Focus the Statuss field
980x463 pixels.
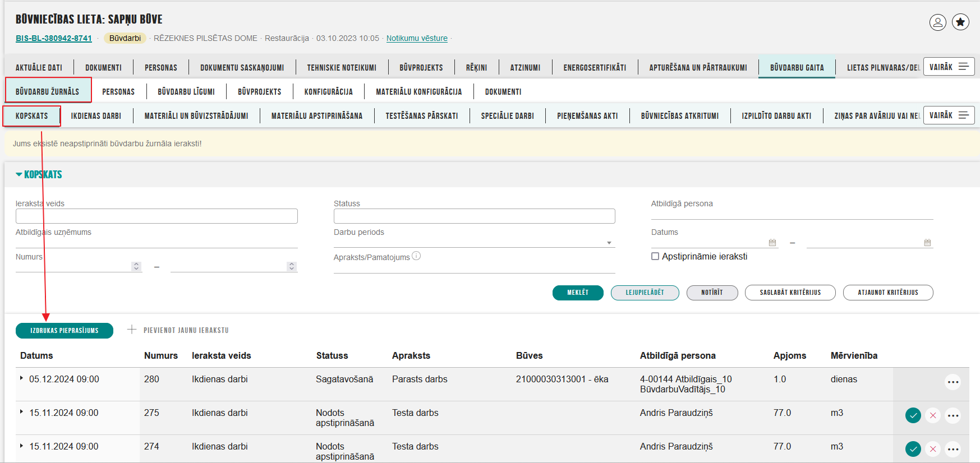click(x=474, y=216)
